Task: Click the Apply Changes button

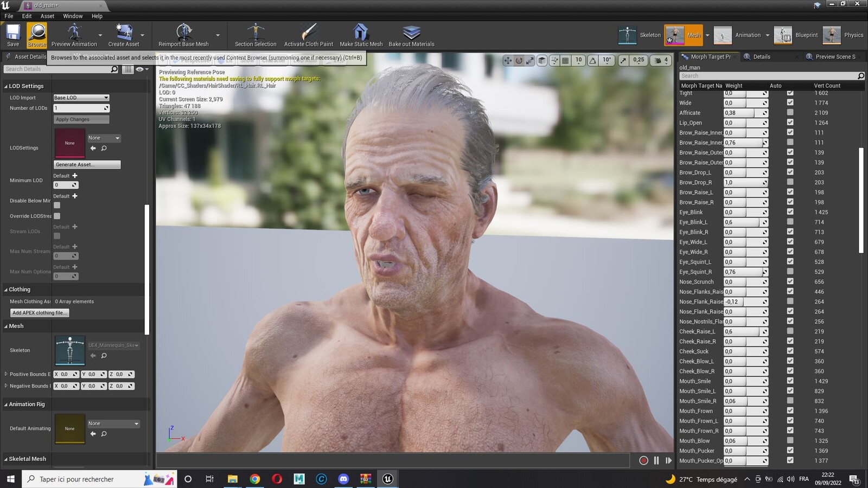Action: (x=81, y=119)
